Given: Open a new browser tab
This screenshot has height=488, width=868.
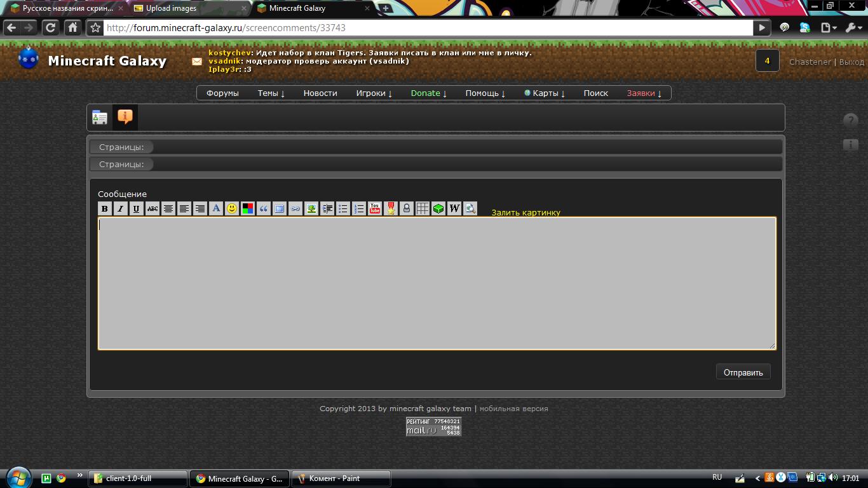Looking at the screenshot, I should coord(385,8).
